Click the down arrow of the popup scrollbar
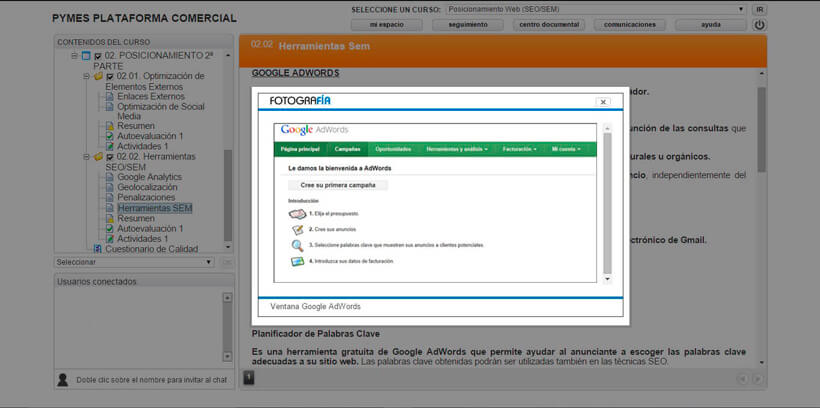This screenshot has height=408, width=820. coord(607,280)
